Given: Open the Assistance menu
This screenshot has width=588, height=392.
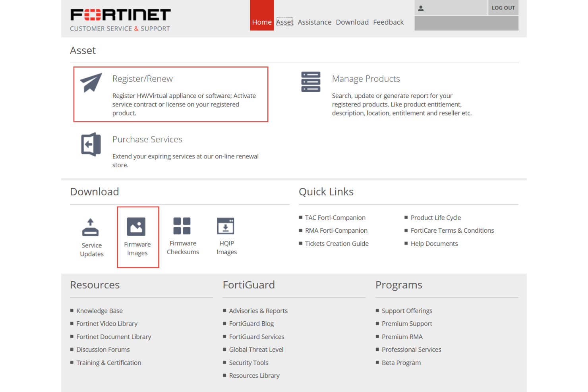Looking at the screenshot, I should (x=315, y=22).
